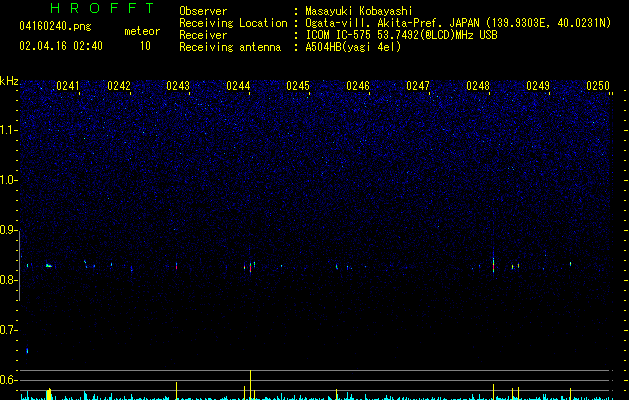Screen dimensions: 629x400
Task: Click the 0248 time marker
Action: tap(478, 86)
